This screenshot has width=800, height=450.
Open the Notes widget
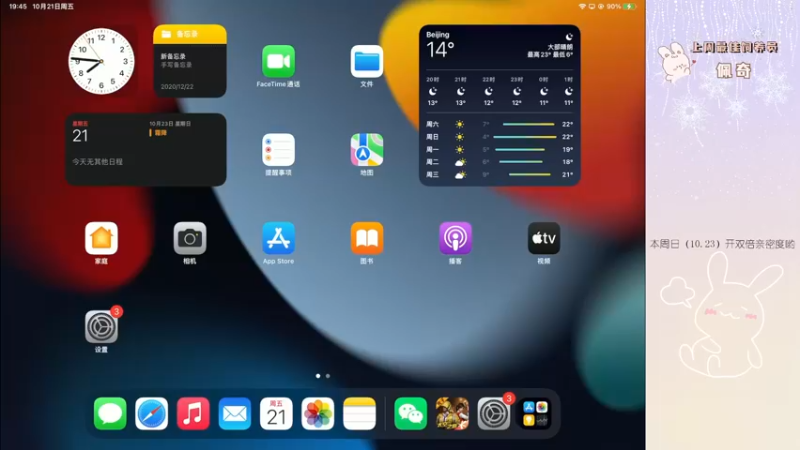point(190,61)
